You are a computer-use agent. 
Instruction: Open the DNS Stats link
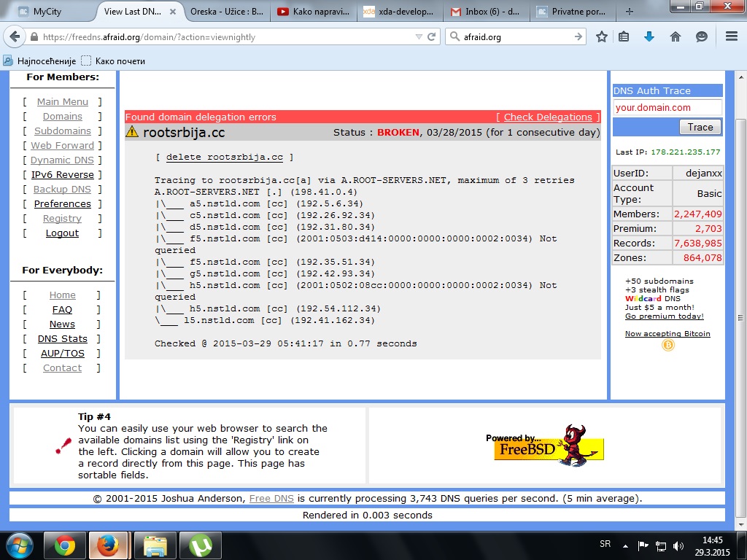[63, 338]
